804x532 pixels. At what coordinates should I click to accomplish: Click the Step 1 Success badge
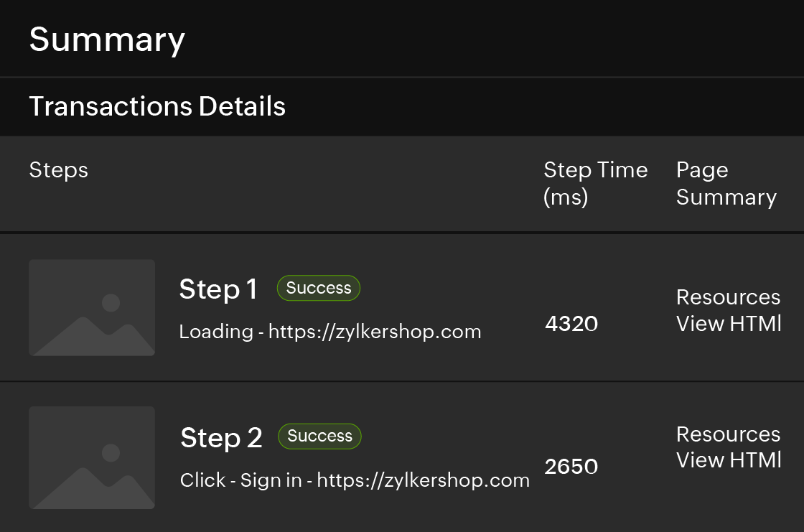[319, 288]
